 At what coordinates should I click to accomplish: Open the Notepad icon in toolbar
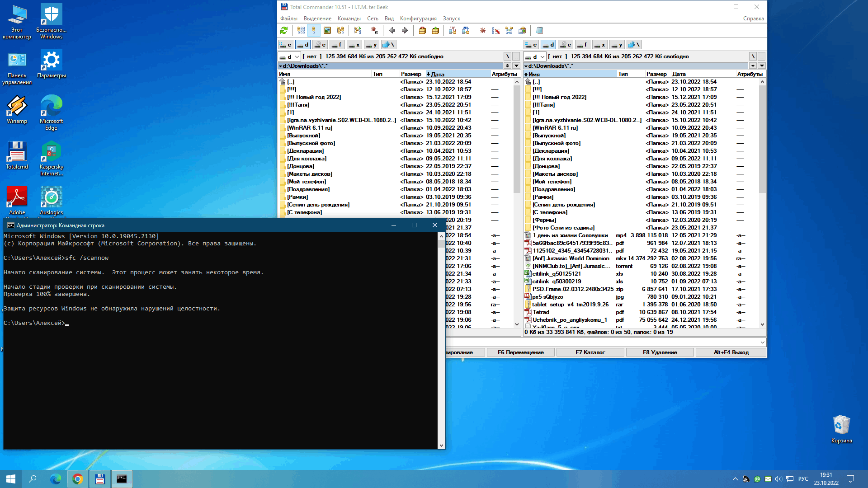tap(539, 30)
